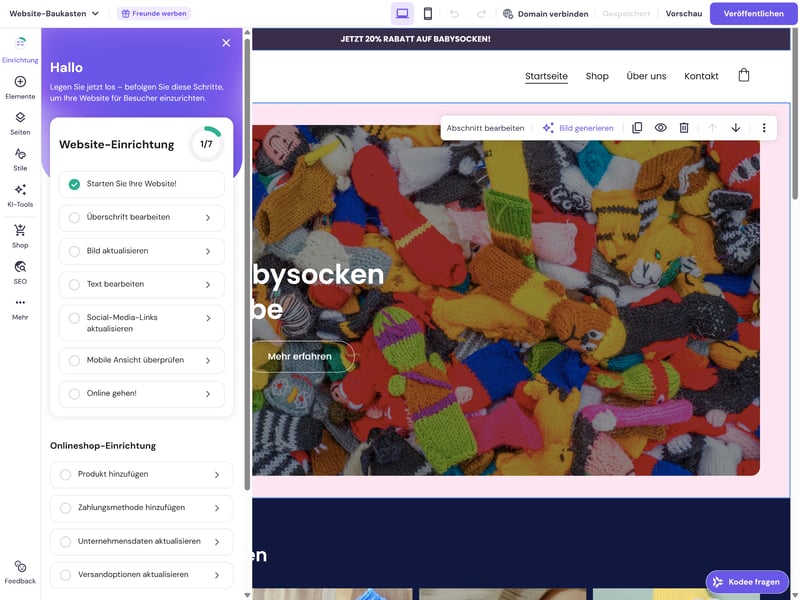Expand 'Zahlungsmethode hinzufügen' step
The image size is (800, 600).
click(217, 508)
